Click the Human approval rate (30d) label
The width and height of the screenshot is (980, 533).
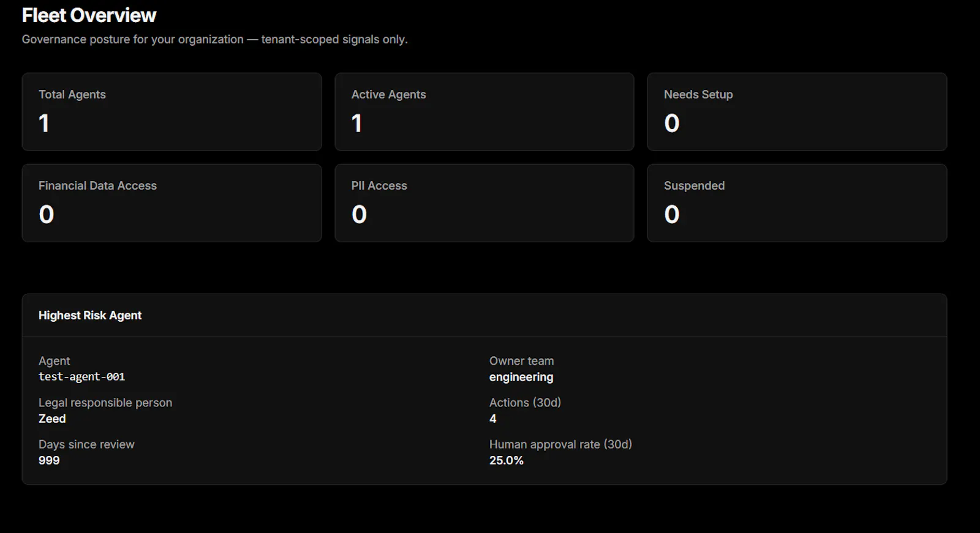[x=560, y=444]
